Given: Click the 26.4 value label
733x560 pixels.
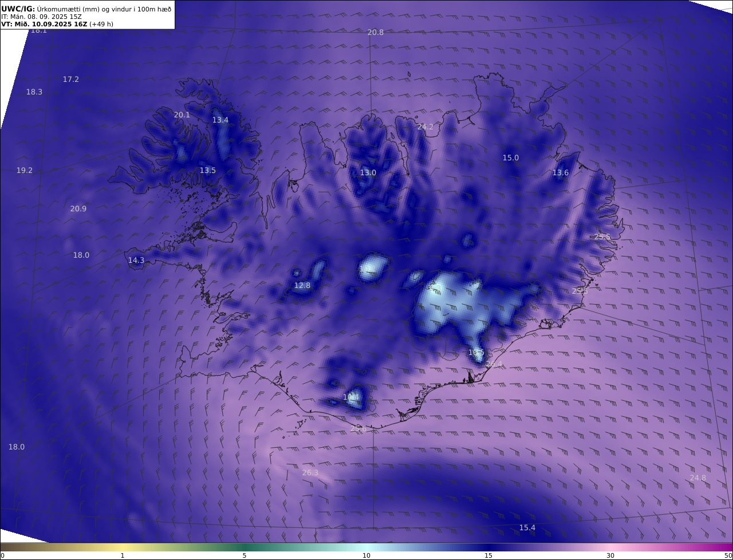Looking at the screenshot, I should point(494,365).
